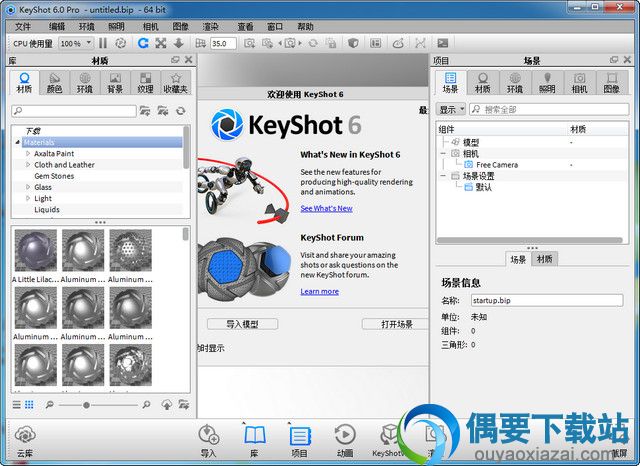Click the library search field
Screen dimensions: 640x466
coord(74,111)
